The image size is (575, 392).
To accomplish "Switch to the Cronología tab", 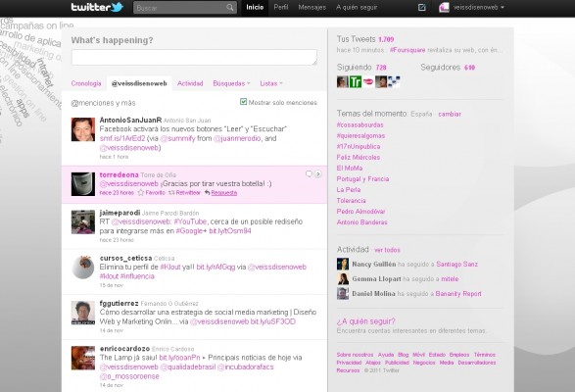I will click(86, 83).
